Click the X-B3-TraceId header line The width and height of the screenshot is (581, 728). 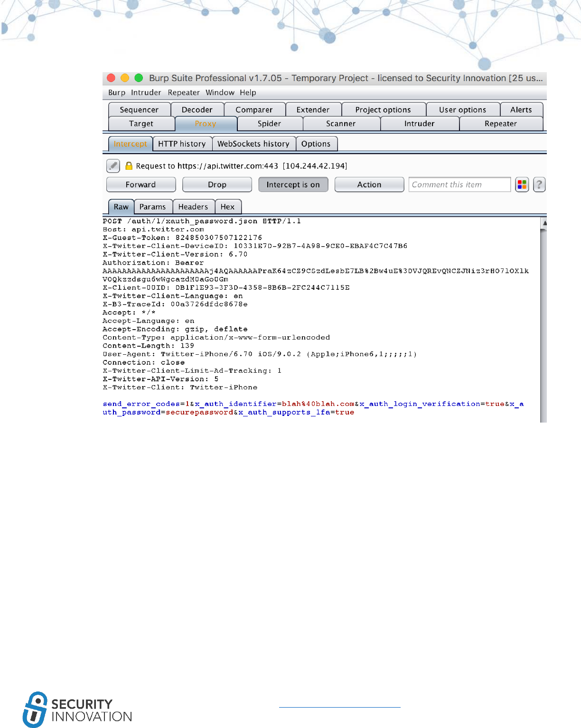click(x=175, y=304)
